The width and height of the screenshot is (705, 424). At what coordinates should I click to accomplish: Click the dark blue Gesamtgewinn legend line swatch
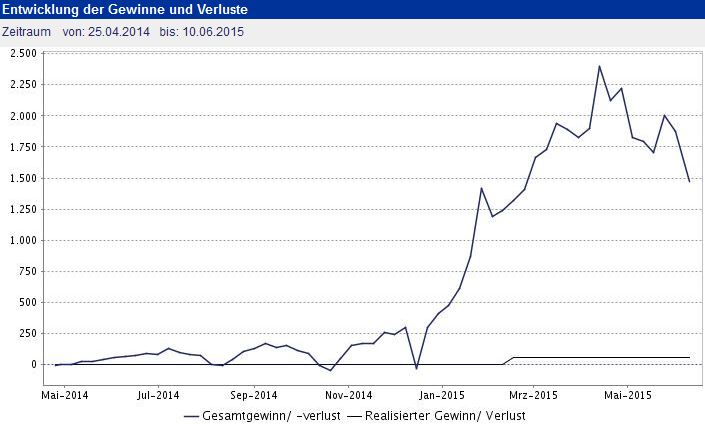pos(192,416)
